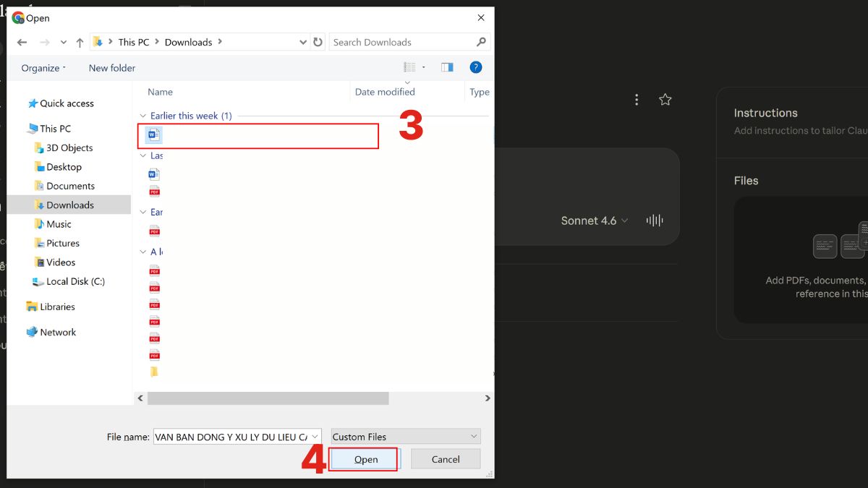Expand the File name dropdown arrow
868x488 pixels.
point(315,437)
